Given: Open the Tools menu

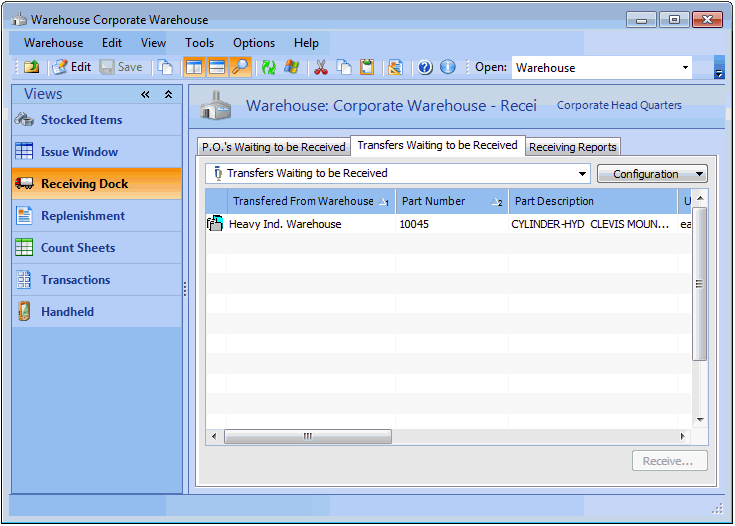Looking at the screenshot, I should pyautogui.click(x=199, y=43).
